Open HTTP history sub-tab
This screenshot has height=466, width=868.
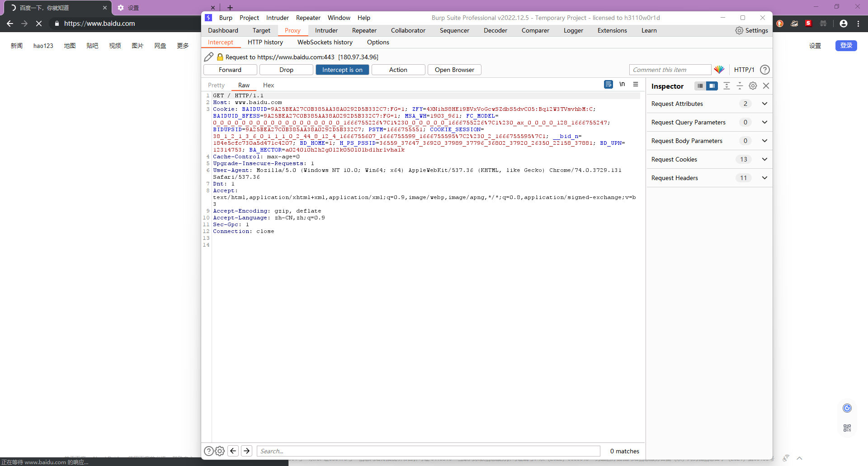click(x=265, y=42)
